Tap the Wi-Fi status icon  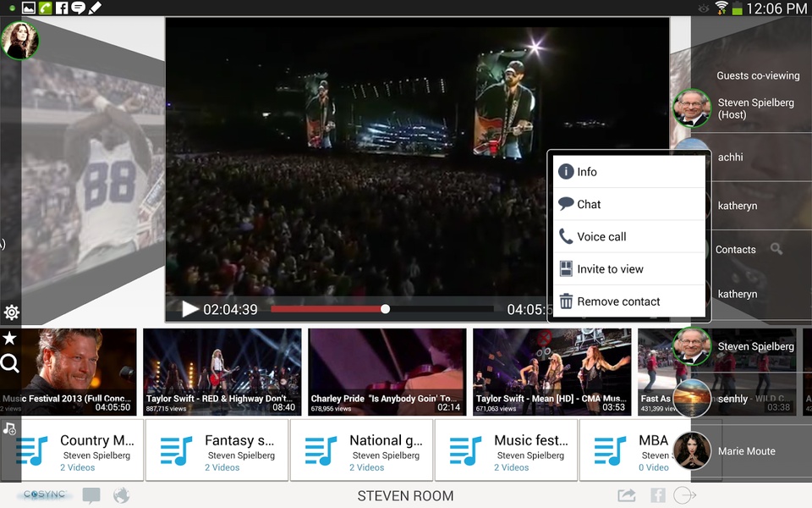(721, 8)
